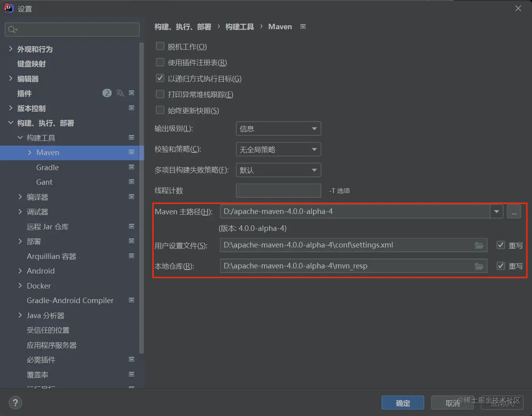Click project-level icon on 部署 row
Viewport: 532px width, 416px height.
pos(132,241)
